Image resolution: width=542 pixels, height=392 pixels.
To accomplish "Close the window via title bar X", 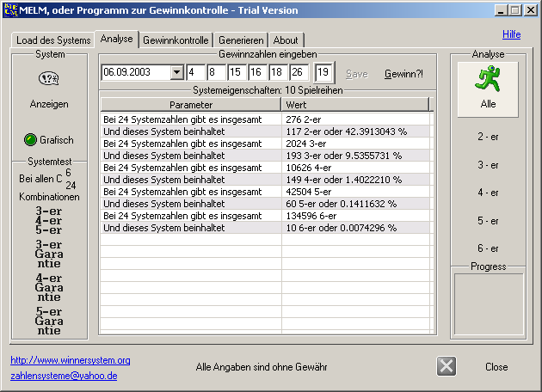I will [x=531, y=10].
